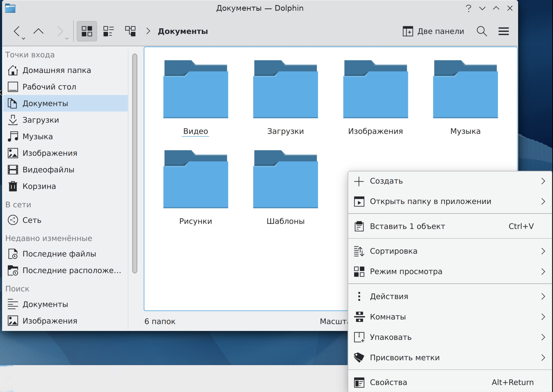This screenshot has width=553, height=392.
Task: Go up to the parent folder
Action: pyautogui.click(x=38, y=31)
